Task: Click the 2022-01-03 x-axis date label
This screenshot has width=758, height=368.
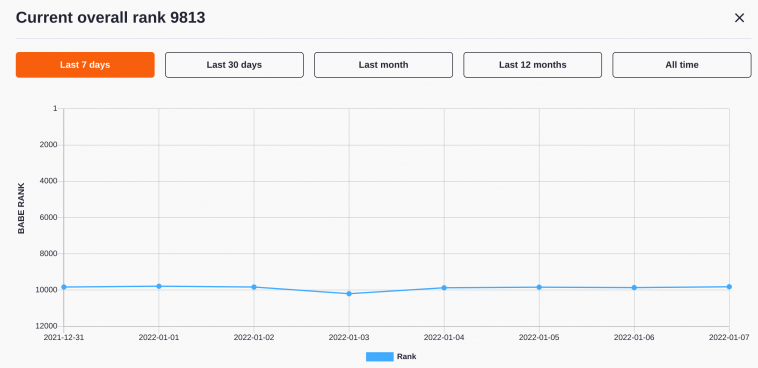Action: 349,337
